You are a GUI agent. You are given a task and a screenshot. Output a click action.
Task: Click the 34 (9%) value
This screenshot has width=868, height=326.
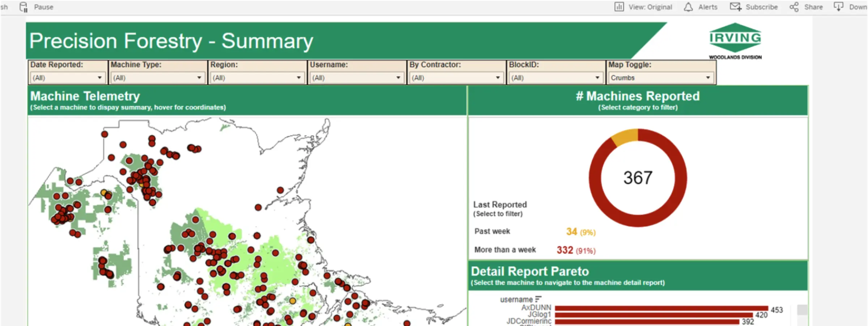click(x=580, y=232)
